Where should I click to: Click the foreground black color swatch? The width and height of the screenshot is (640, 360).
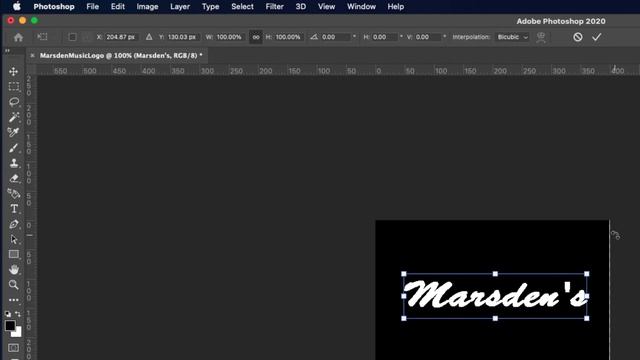point(10,325)
